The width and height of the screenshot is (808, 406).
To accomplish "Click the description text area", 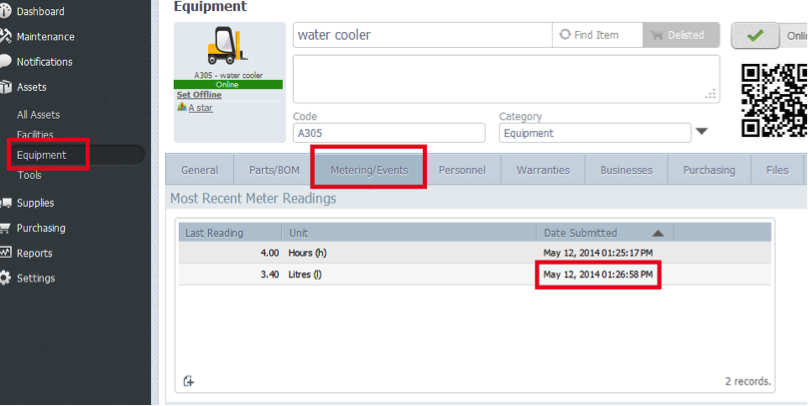I will coord(506,79).
